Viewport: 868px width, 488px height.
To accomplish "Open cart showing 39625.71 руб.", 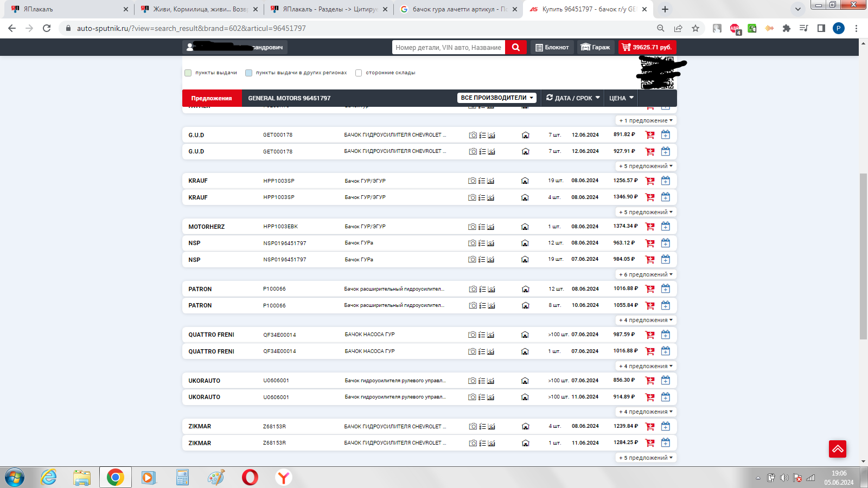I will point(647,47).
